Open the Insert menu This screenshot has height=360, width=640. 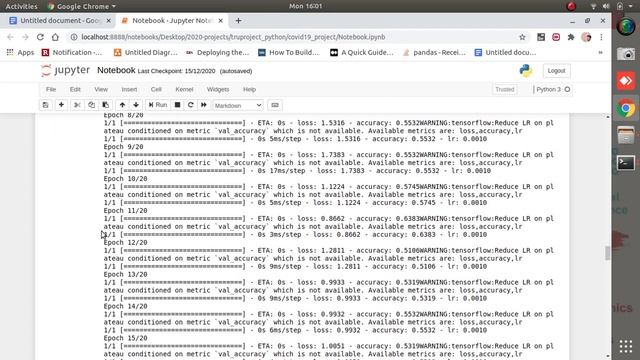point(129,89)
